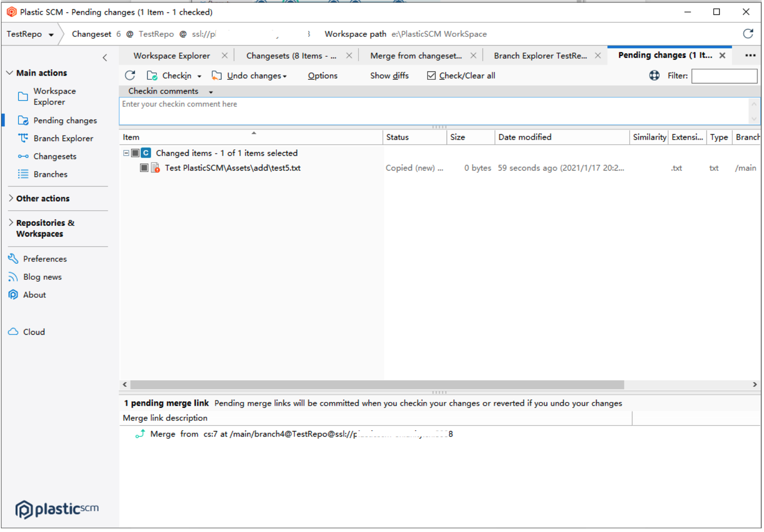Open the Checkin dropdown arrow
The height and width of the screenshot is (532, 764).
(199, 76)
